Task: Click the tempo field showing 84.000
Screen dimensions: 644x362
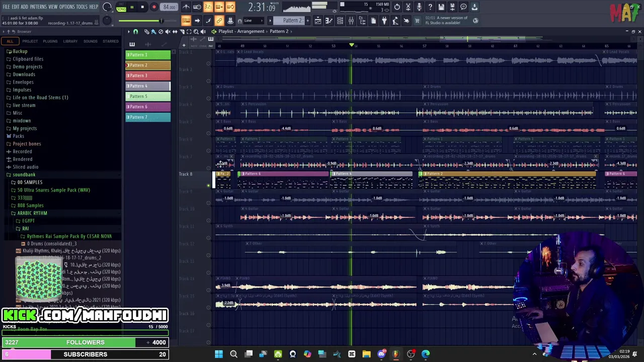Action: (x=170, y=7)
